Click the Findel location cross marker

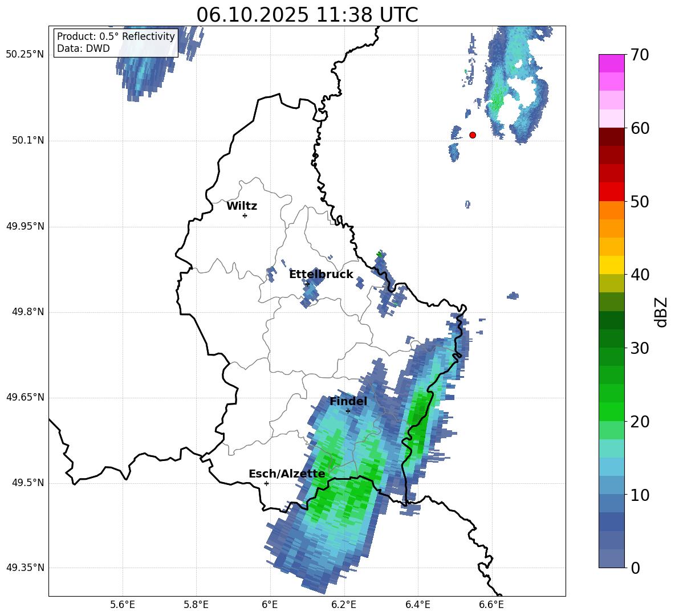click(348, 411)
